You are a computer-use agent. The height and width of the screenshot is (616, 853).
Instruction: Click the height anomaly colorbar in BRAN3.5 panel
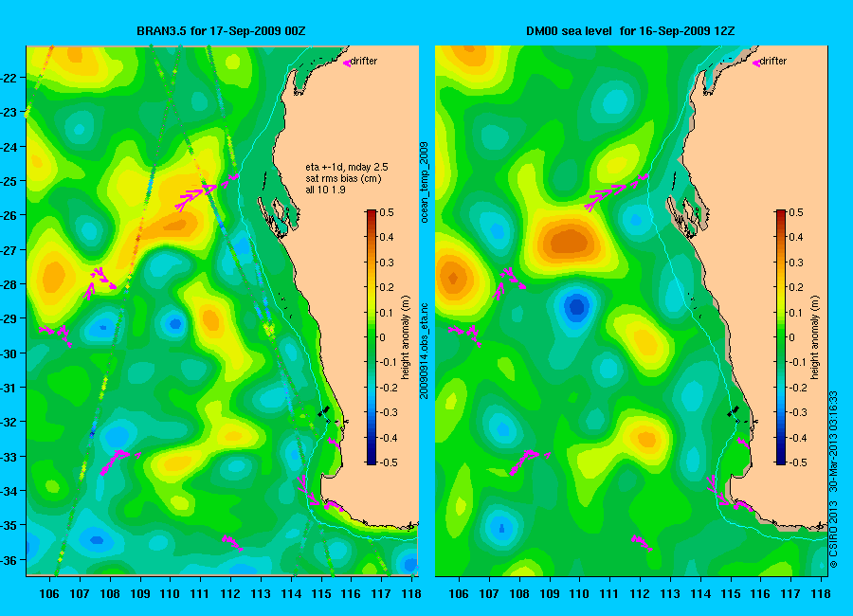[372, 336]
